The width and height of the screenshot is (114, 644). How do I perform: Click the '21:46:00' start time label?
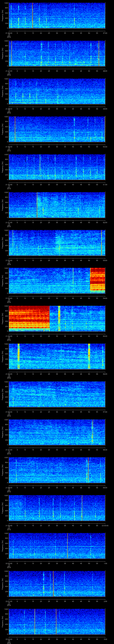point(9,33)
